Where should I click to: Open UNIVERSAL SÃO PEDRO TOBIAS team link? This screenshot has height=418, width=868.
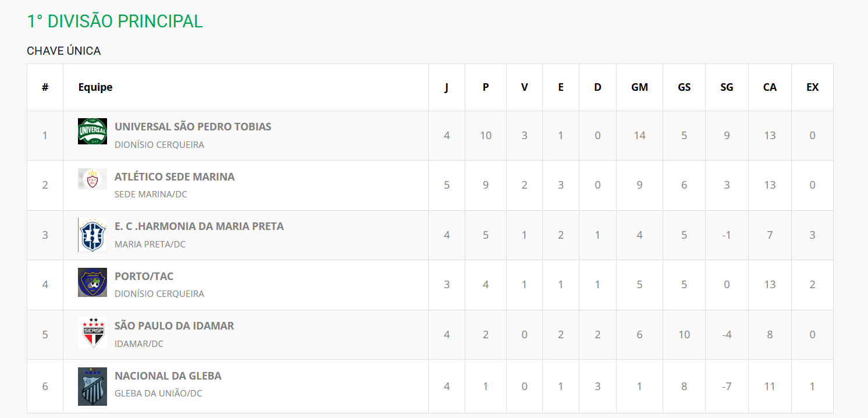(x=193, y=127)
